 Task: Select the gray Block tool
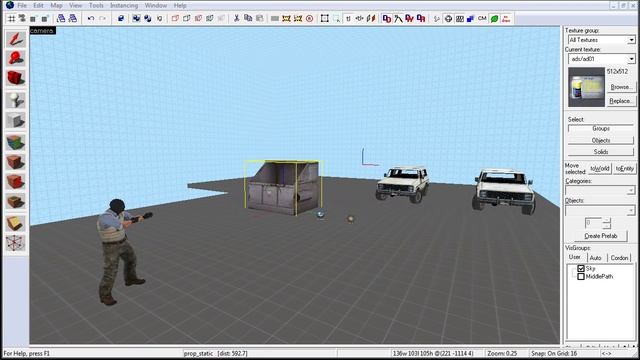tap(16, 120)
